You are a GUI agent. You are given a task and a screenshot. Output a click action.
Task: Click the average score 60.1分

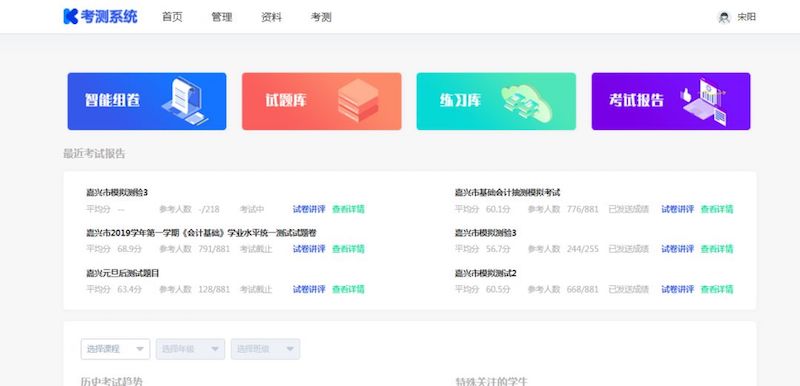(498, 209)
